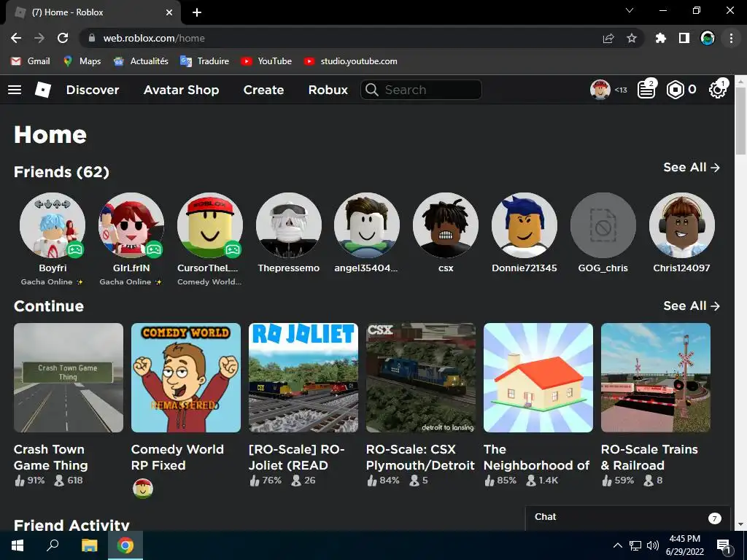Share this page via the share icon
Screen dimensions: 747x560
608,38
